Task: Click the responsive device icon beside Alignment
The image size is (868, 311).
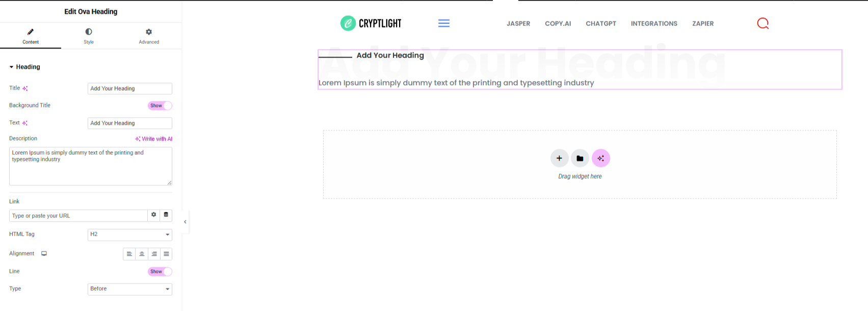Action: point(44,253)
